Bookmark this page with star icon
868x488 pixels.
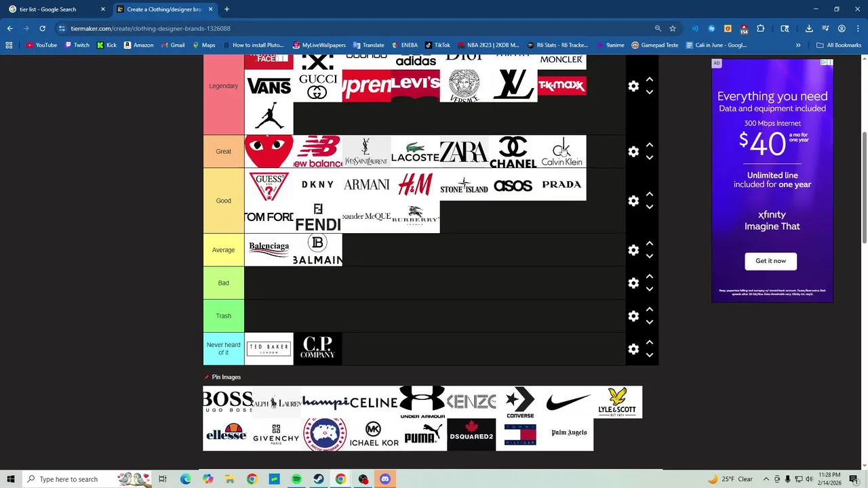[x=673, y=28]
